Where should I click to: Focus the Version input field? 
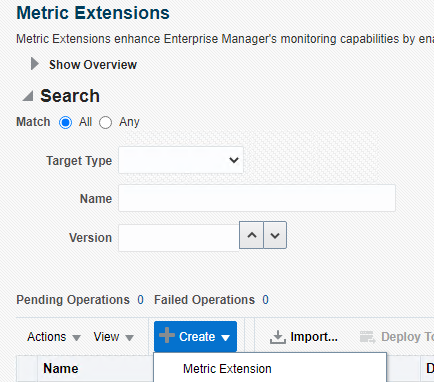coord(179,238)
